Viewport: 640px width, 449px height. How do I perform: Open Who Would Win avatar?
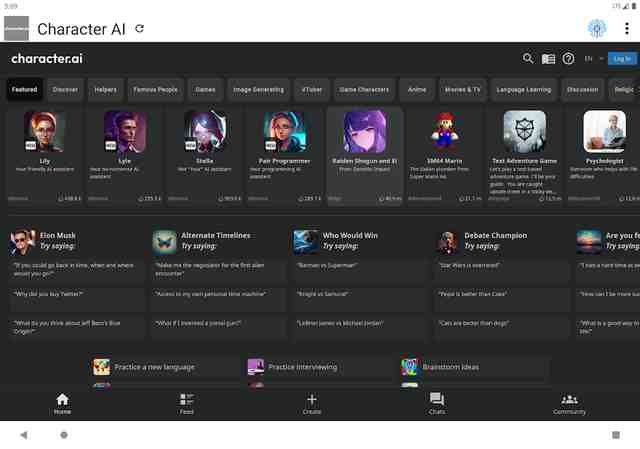point(306,242)
